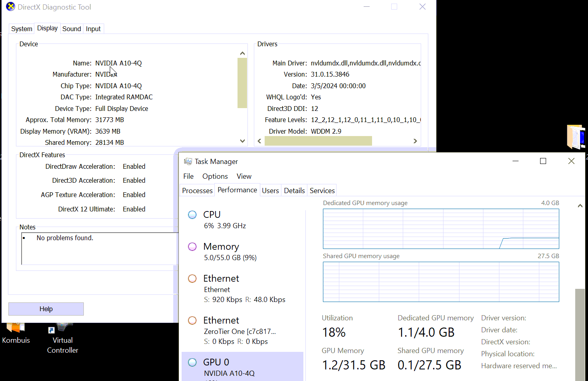Click Task Manager GPU pane scroll up arrow
Screen dimensions: 588x381
coord(580,206)
